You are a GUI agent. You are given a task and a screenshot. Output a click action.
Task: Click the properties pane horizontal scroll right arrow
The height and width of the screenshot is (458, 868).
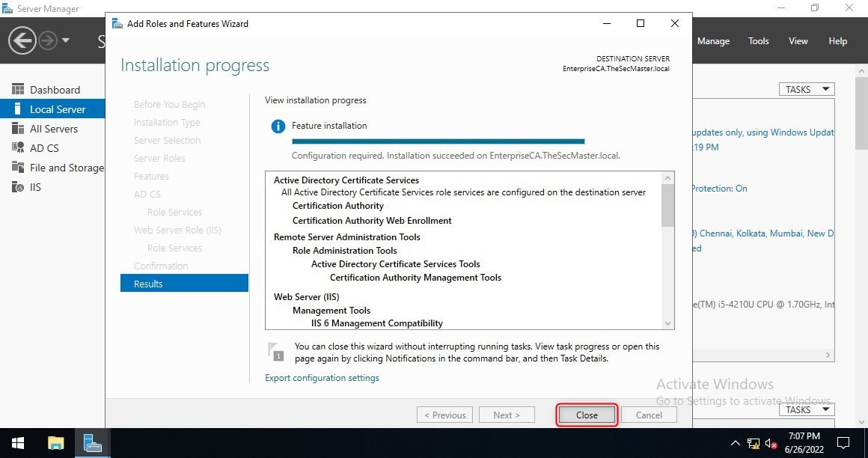[x=828, y=355]
